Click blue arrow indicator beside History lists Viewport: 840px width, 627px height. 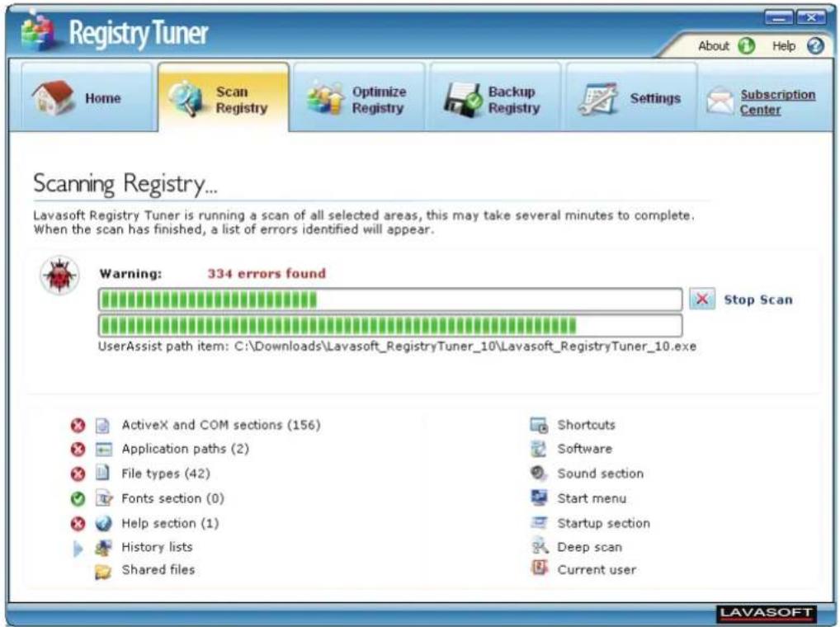click(78, 549)
